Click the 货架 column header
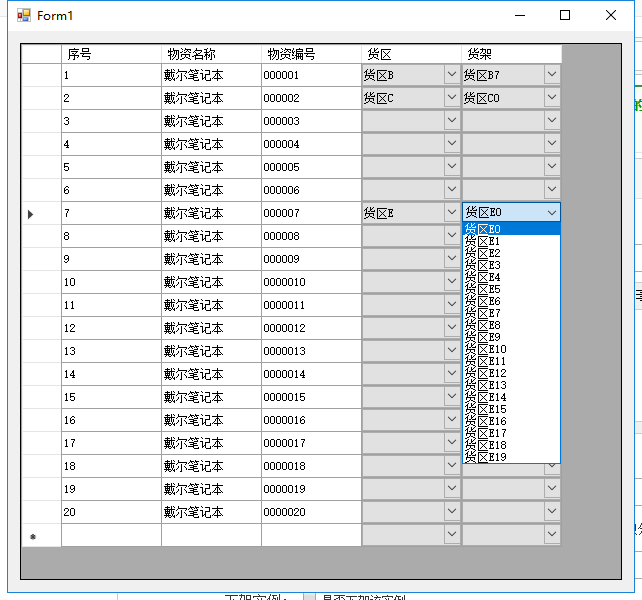Viewport: 642px width, 600px height. click(x=511, y=54)
